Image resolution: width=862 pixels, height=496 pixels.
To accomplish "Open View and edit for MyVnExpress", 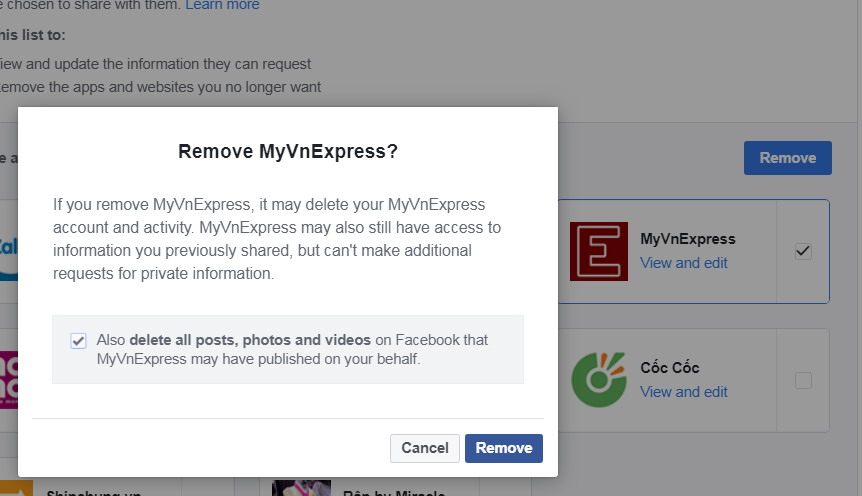I will pos(683,263).
